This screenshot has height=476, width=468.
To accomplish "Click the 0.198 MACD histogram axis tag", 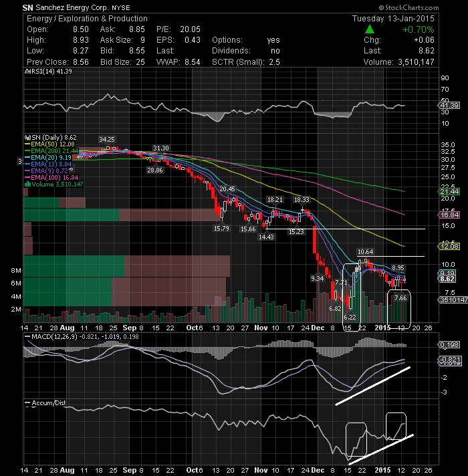I will click(x=449, y=345).
